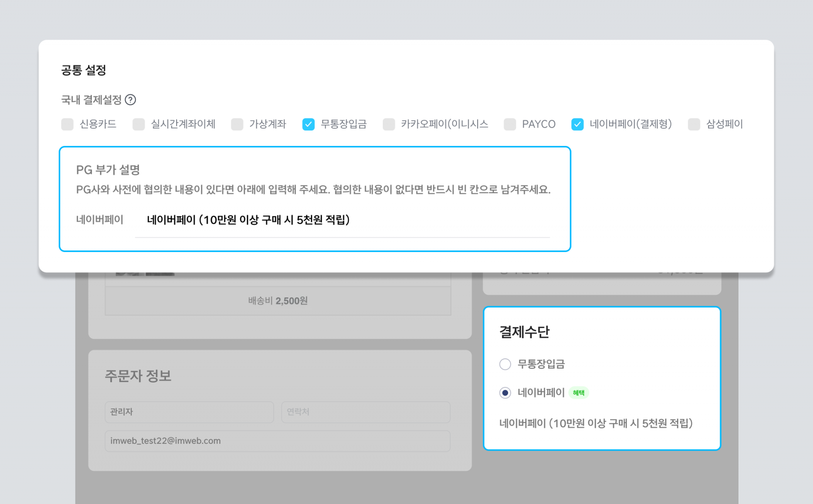Click the 공통 설정 heading

(x=83, y=70)
